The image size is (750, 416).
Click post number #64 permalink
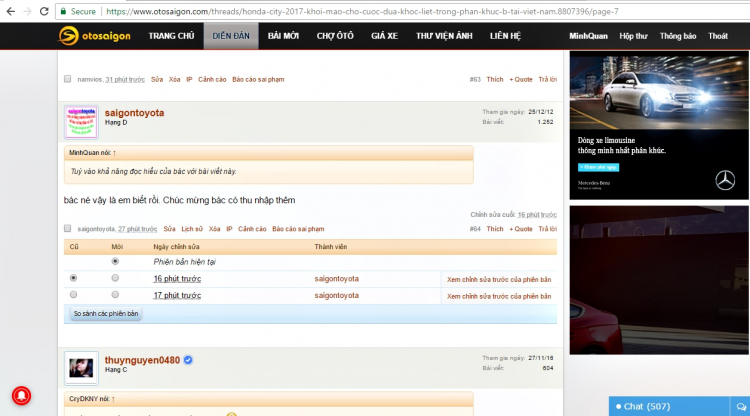475,229
